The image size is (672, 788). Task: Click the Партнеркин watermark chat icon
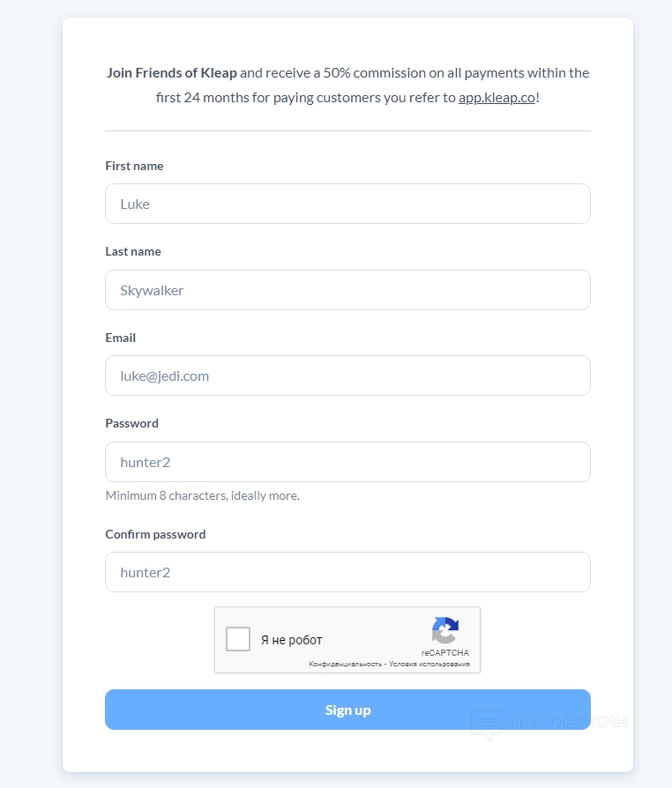point(487,723)
